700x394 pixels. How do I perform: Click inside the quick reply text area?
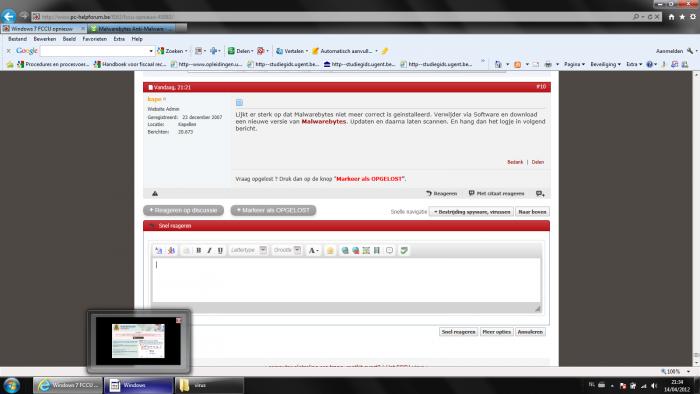[x=346, y=280]
